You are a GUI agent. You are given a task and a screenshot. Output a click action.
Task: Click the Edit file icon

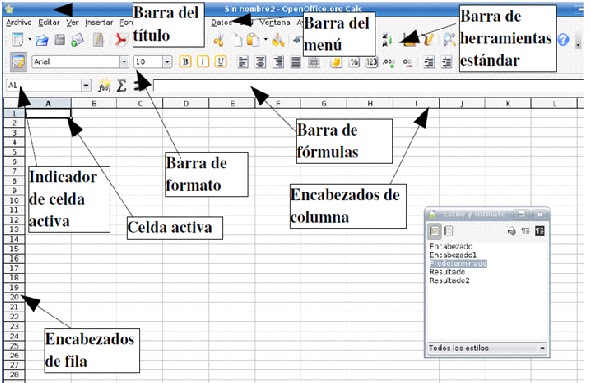(x=99, y=40)
